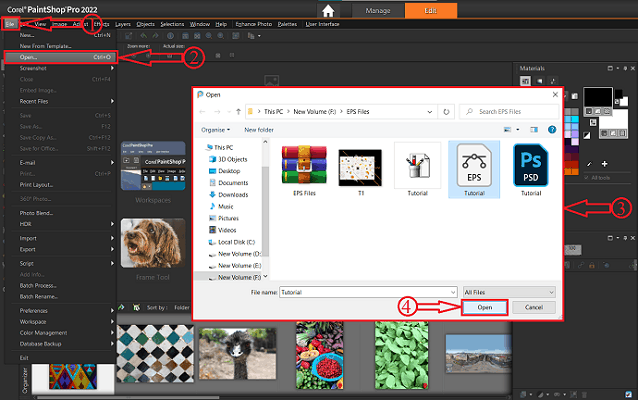Click the image information icon in toolbar

coord(170,36)
